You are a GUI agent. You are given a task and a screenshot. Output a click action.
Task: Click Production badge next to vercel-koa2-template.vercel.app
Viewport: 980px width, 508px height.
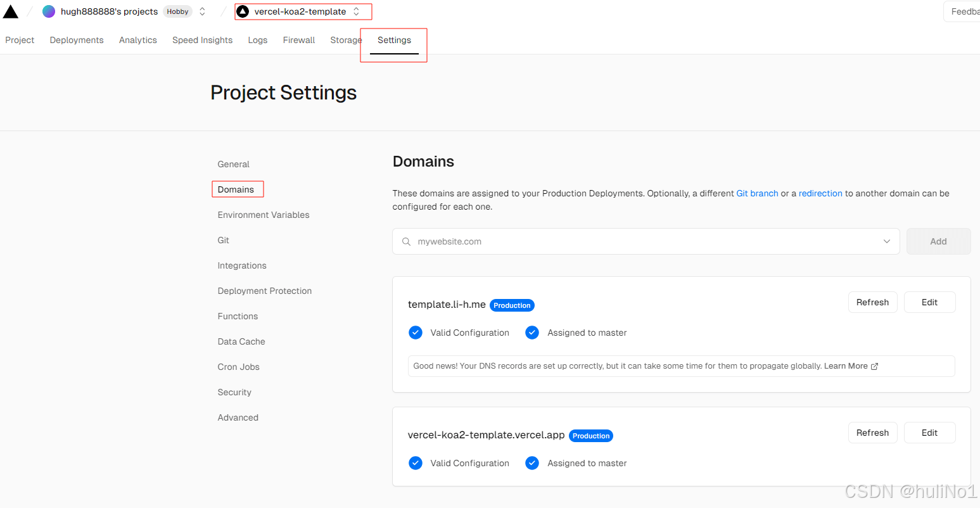coord(591,436)
